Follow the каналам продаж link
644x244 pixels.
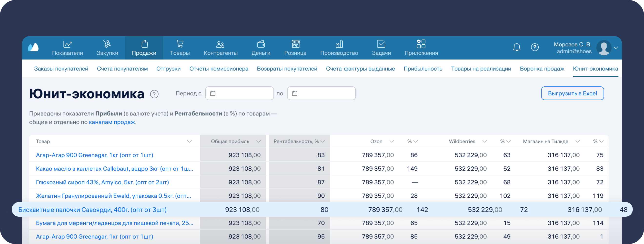[x=112, y=122]
